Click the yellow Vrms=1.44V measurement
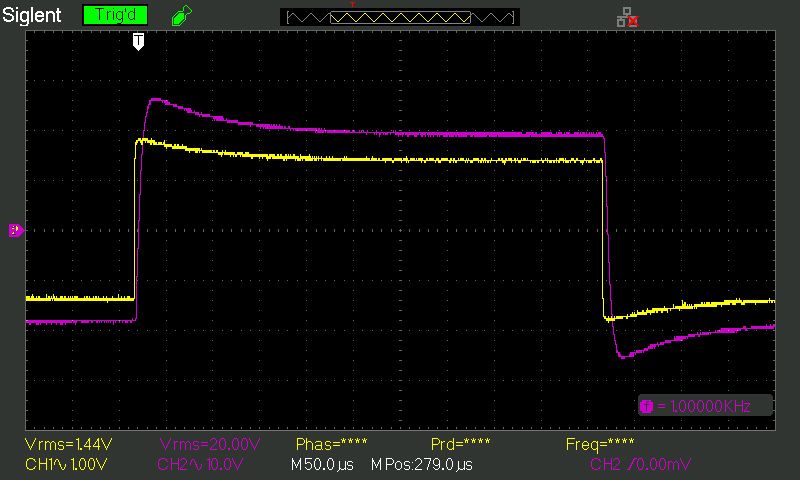Viewport: 800px width, 480px height. pos(68,444)
